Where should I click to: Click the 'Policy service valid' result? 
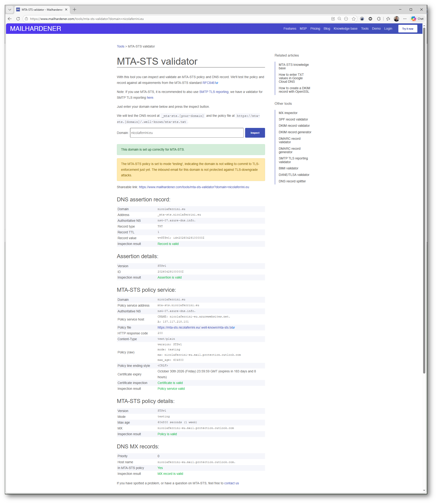point(171,389)
